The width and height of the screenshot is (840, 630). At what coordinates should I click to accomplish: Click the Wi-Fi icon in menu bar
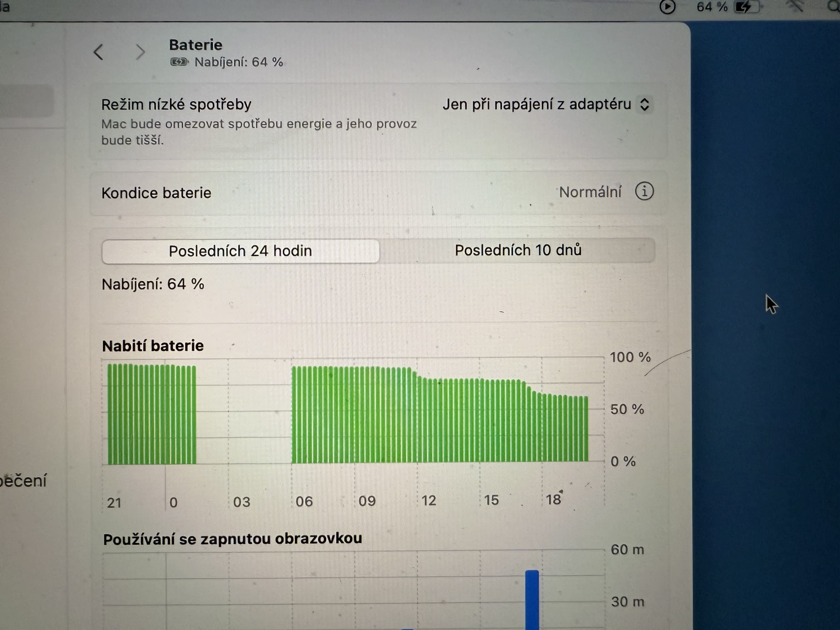click(796, 6)
